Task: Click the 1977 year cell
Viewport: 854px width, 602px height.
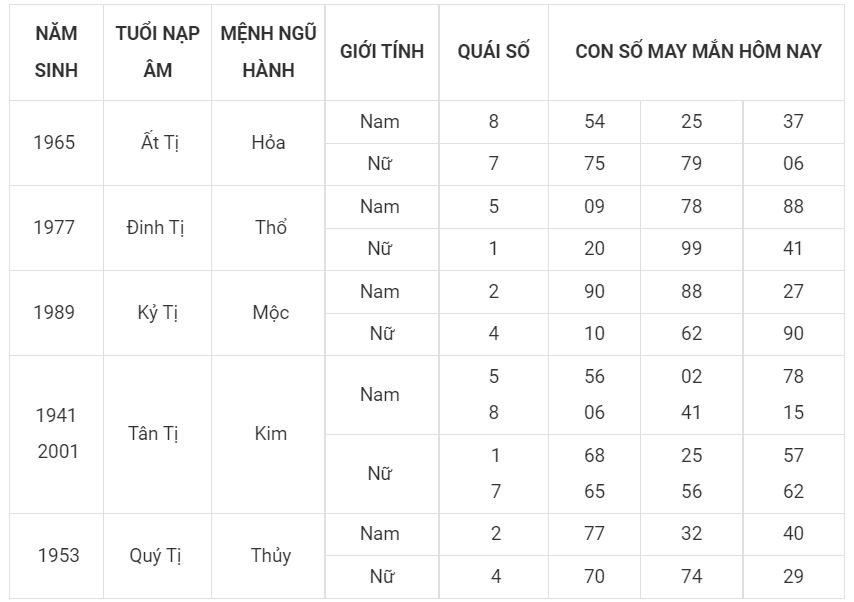Action: (x=56, y=228)
